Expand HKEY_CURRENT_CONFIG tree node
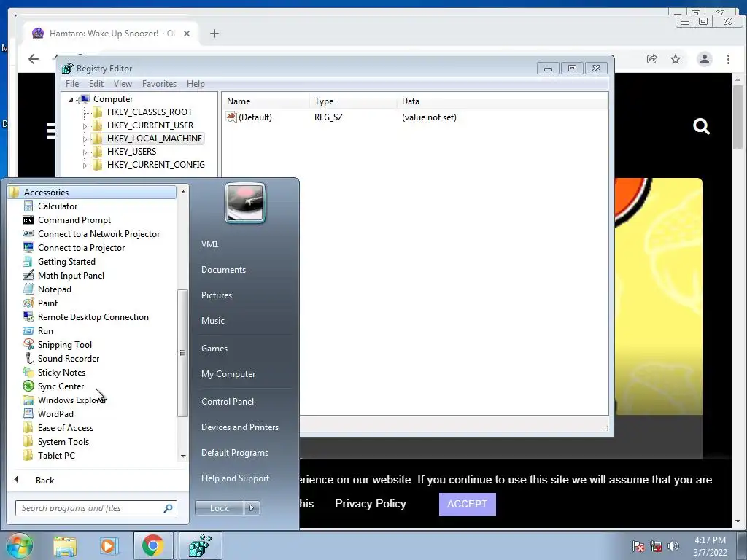Screen dimensions: 747x560 click(85, 166)
